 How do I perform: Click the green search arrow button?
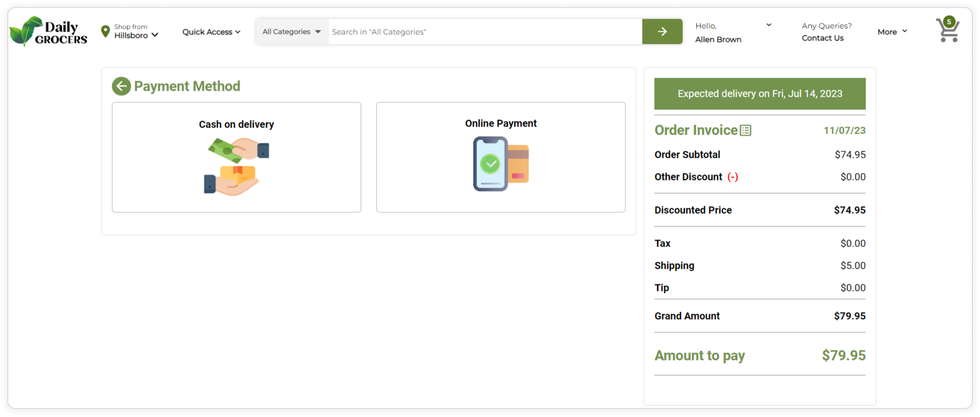tap(662, 32)
